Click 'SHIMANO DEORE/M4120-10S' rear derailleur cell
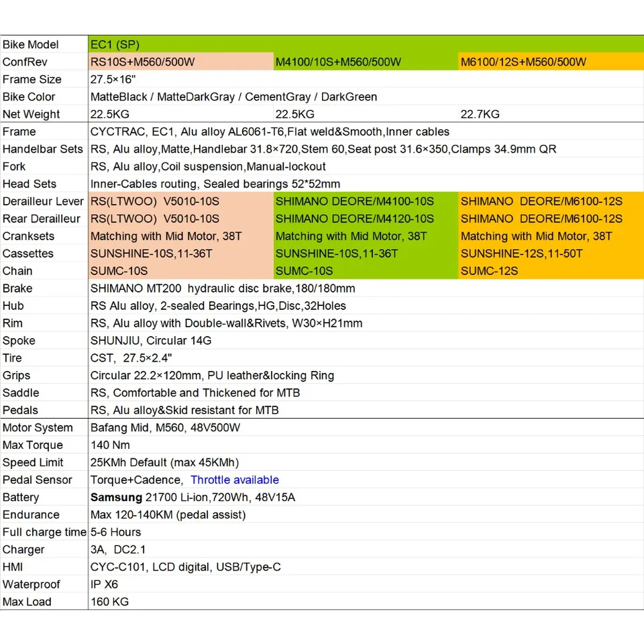Screen dimensions: 644x644 (366, 219)
